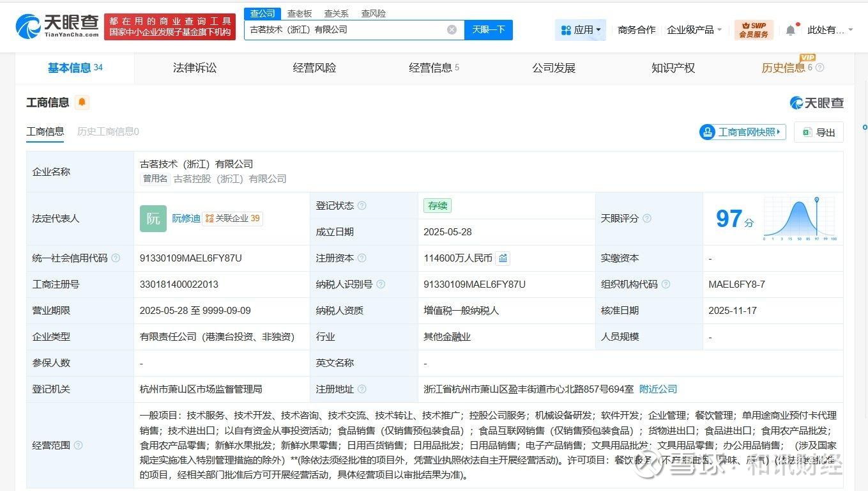Click the help icon beside 经营范围

(x=78, y=445)
